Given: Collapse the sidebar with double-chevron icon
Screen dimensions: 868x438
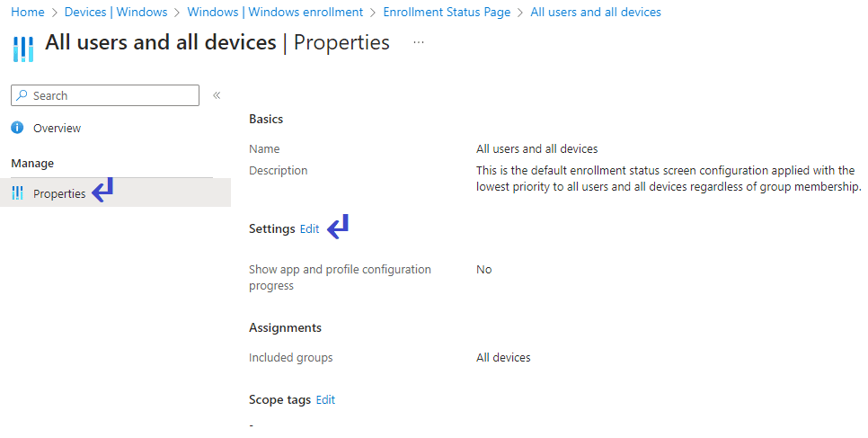Looking at the screenshot, I should coord(217,95).
